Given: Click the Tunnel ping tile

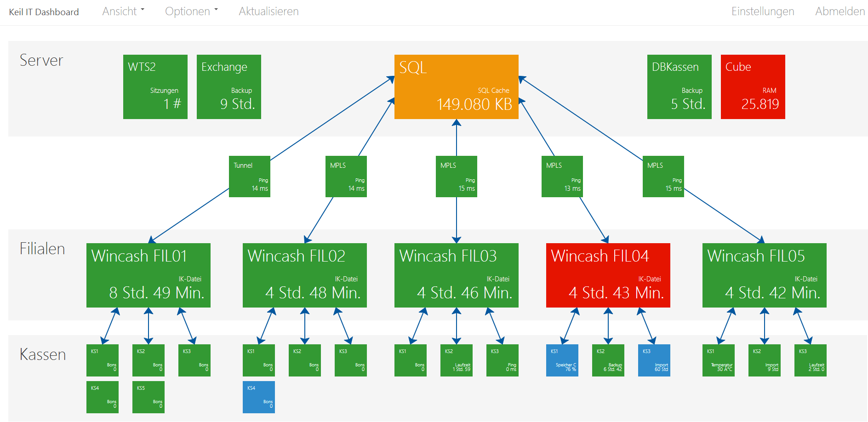Looking at the screenshot, I should (249, 177).
